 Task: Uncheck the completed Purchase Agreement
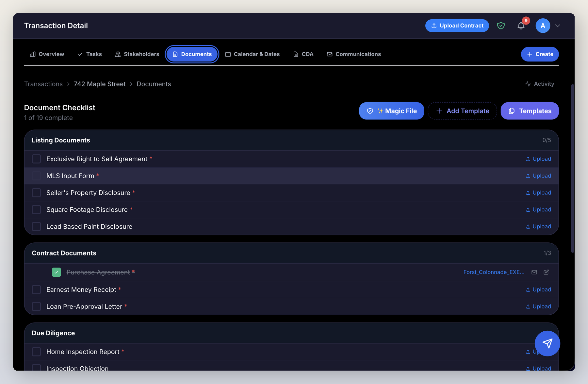[56, 272]
